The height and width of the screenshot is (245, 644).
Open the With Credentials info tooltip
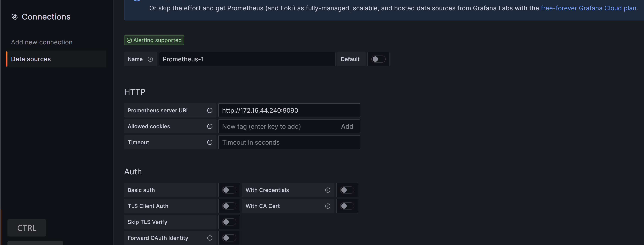tap(328, 190)
